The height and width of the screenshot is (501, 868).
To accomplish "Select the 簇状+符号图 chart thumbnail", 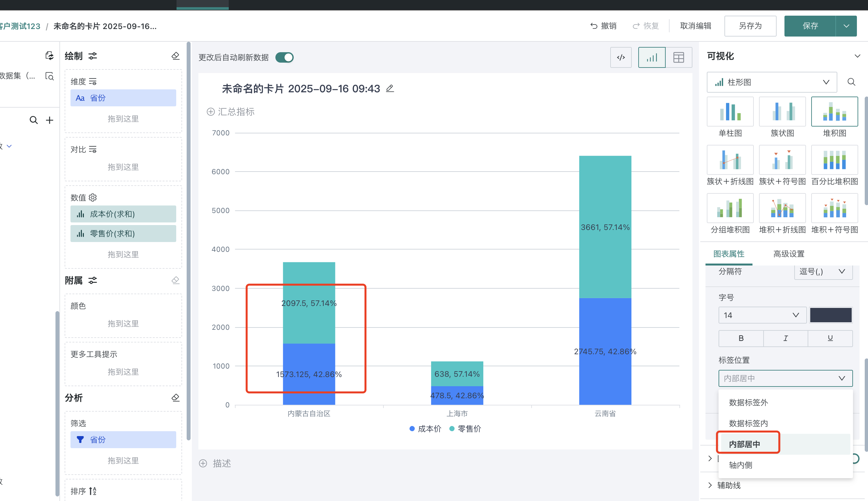I will [x=782, y=159].
